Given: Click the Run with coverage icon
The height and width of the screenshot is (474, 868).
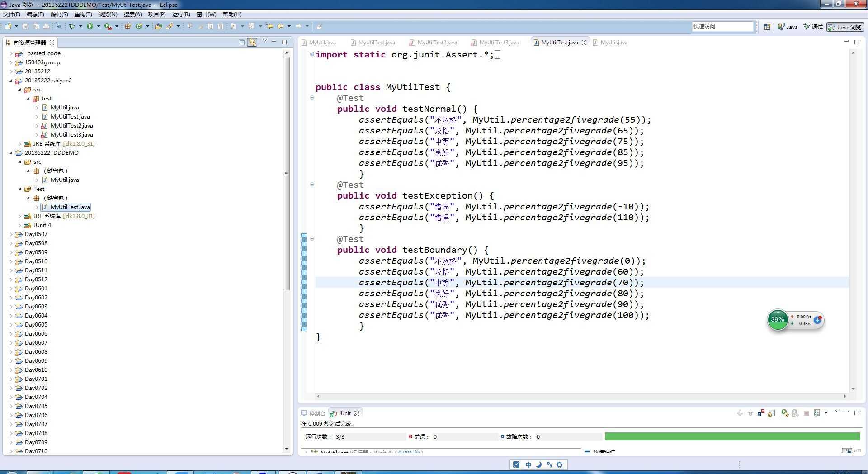Looking at the screenshot, I should pyautogui.click(x=108, y=27).
